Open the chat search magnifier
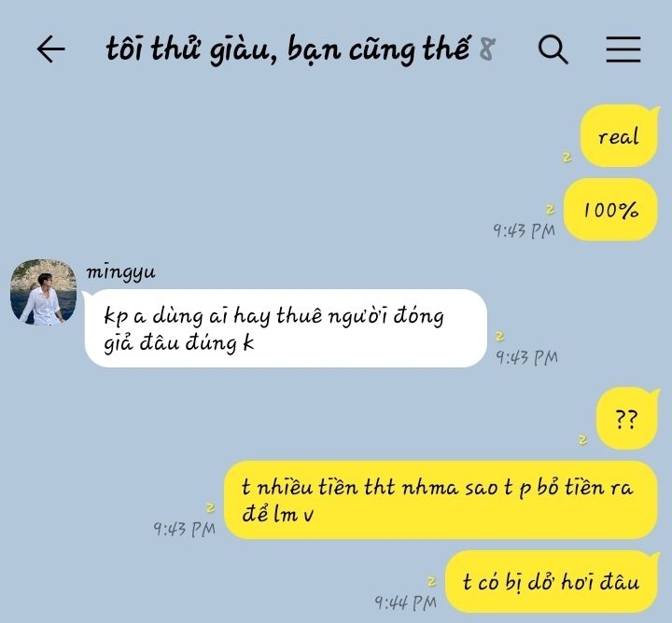 point(553,49)
